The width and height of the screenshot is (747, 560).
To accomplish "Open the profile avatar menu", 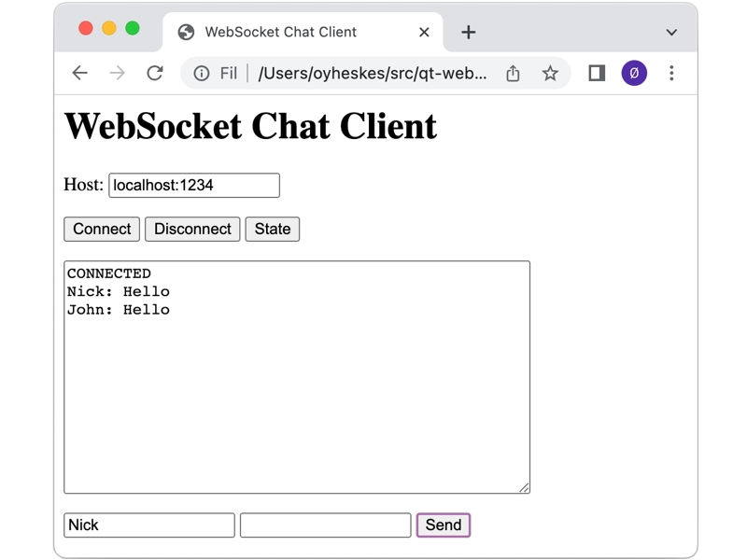I will (x=634, y=72).
